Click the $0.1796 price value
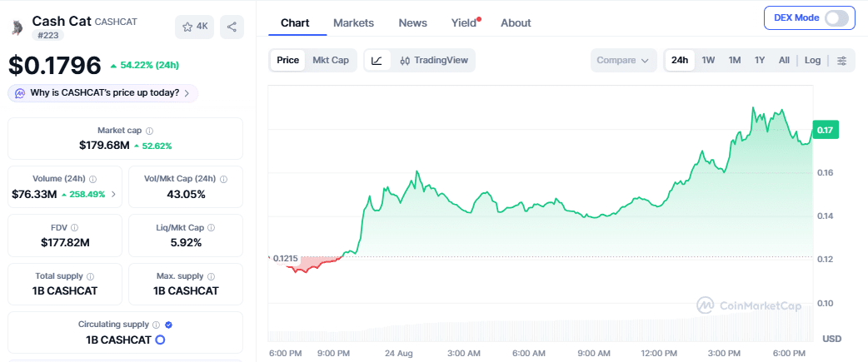 click(55, 65)
